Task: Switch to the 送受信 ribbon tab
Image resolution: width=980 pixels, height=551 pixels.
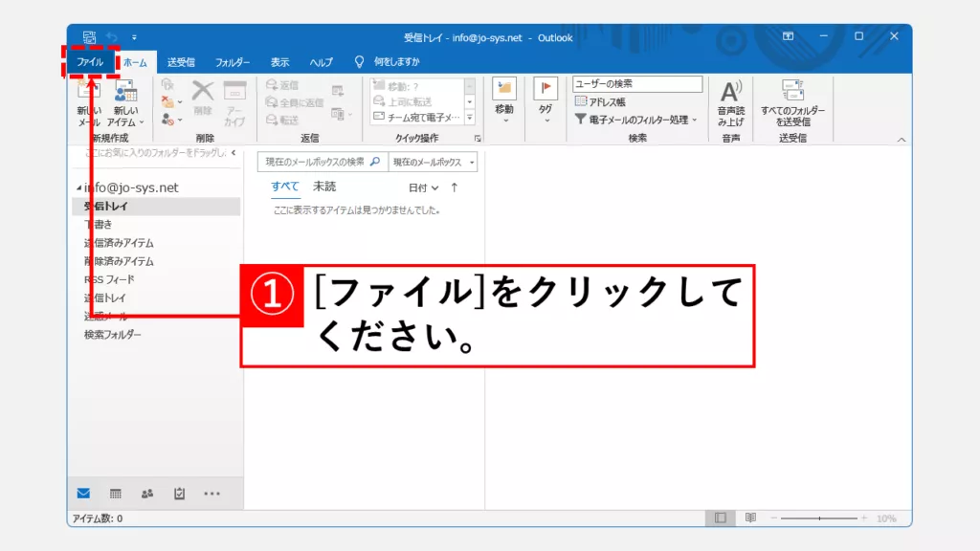Action: click(x=181, y=62)
